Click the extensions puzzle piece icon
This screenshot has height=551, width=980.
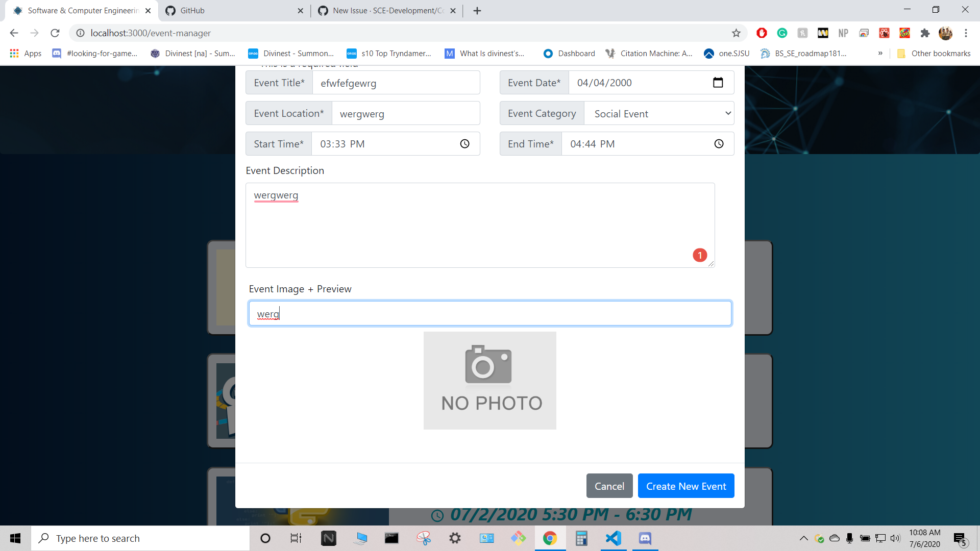coord(925,33)
